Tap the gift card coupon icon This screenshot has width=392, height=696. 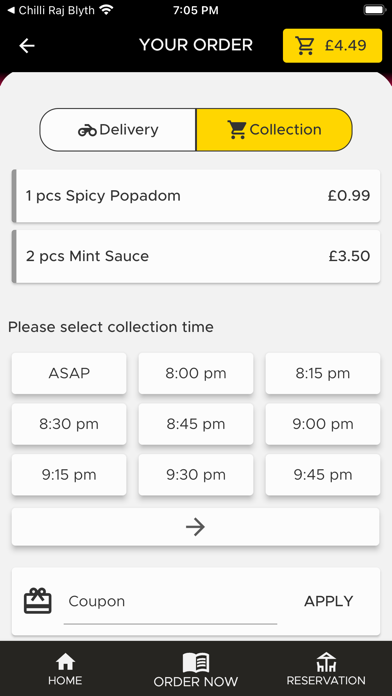38,601
